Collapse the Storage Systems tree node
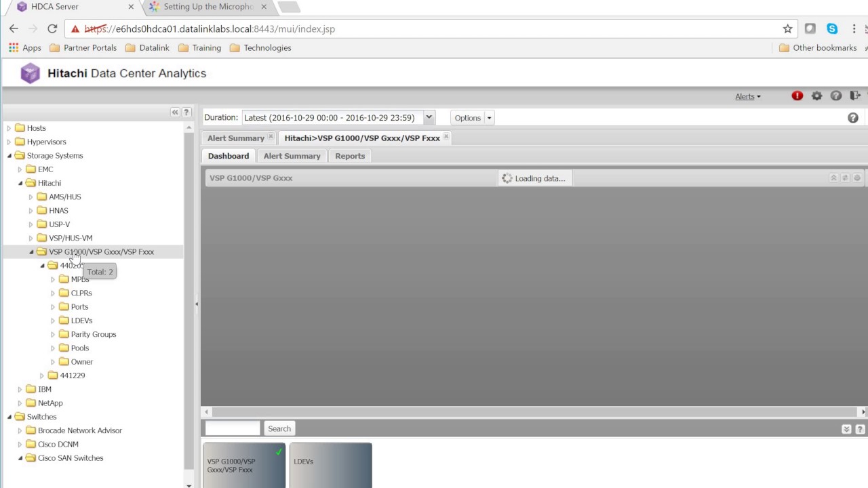Screen dimensions: 868x488 (x=9, y=156)
